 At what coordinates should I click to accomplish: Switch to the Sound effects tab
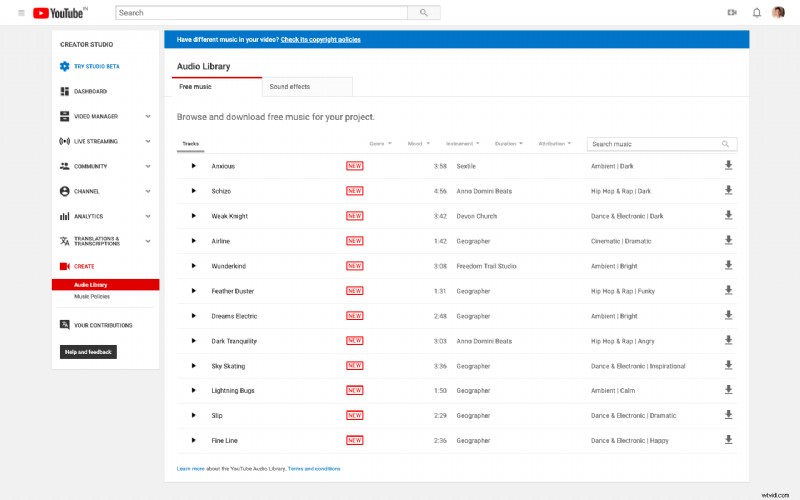290,87
